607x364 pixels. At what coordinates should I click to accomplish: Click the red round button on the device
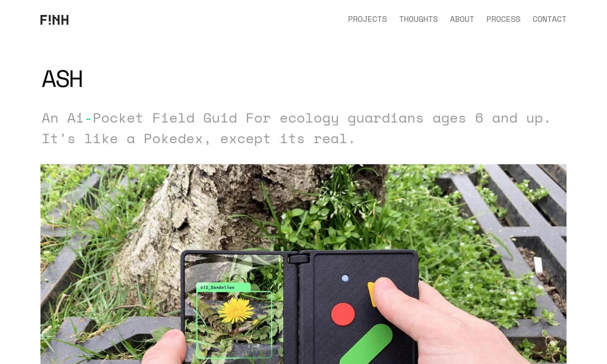coord(343,314)
